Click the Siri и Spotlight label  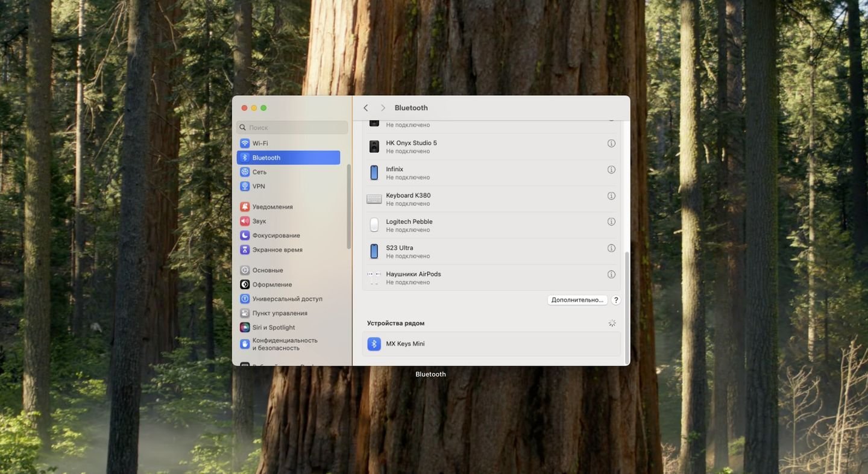(274, 328)
